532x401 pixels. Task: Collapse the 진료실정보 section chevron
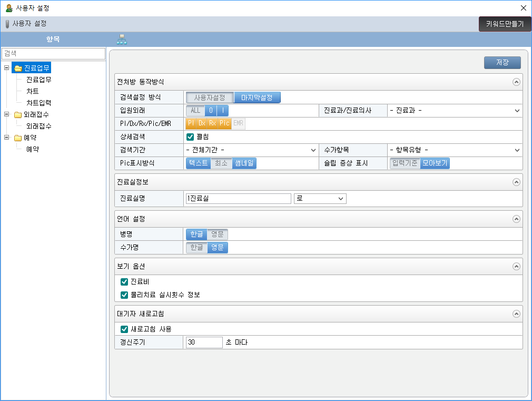pyautogui.click(x=516, y=182)
